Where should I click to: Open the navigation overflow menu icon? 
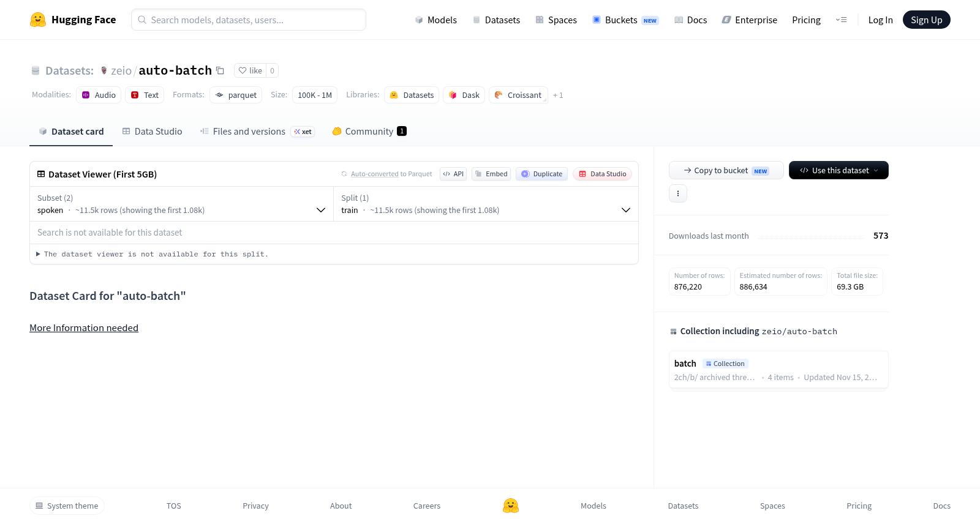pos(841,20)
